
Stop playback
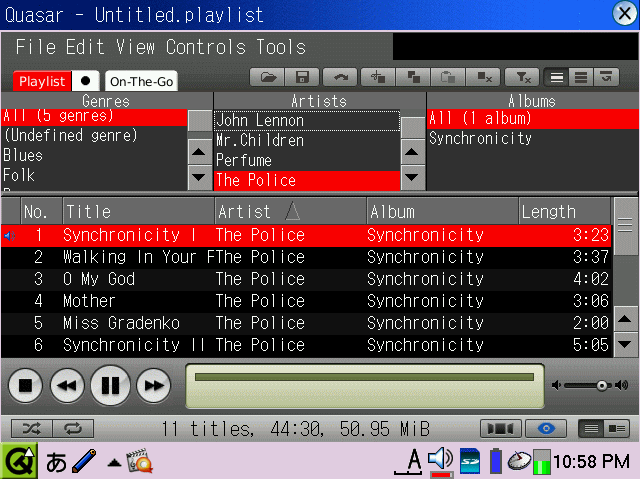pos(25,386)
